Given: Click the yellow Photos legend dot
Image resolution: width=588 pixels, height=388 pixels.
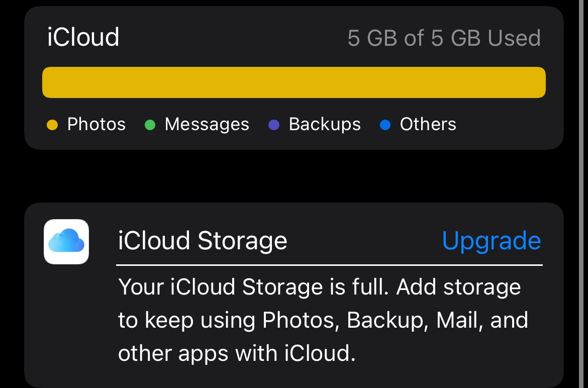Looking at the screenshot, I should (52, 125).
